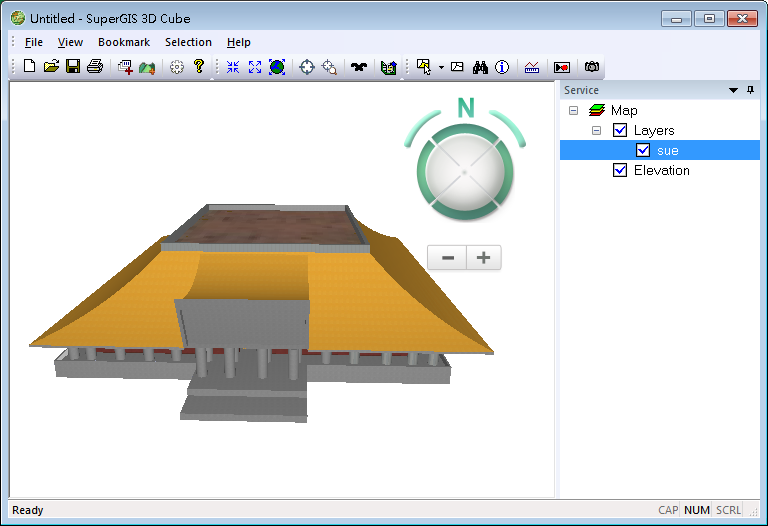
Task: Click the Add Terrain icon in the toolbar
Action: (x=147, y=67)
